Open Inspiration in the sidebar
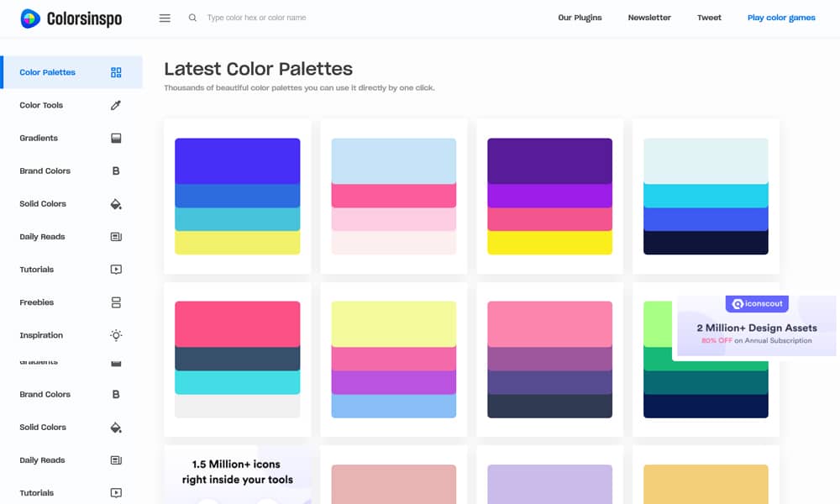The image size is (840, 504). pyautogui.click(x=71, y=335)
